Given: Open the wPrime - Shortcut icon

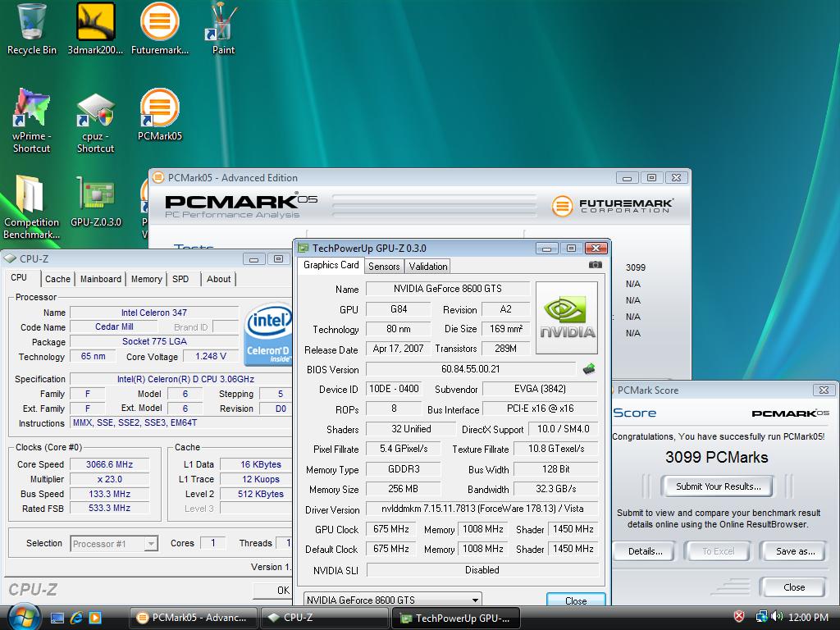Looking at the screenshot, I should point(31,121).
